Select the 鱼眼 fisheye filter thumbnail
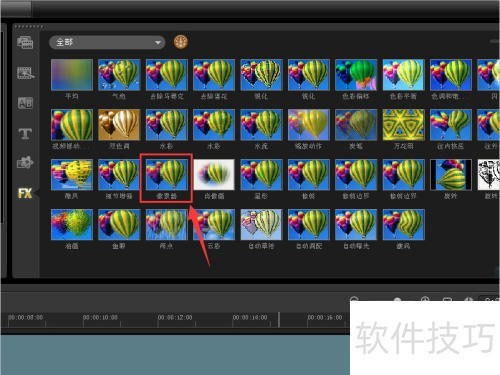The image size is (500, 375). (119, 225)
